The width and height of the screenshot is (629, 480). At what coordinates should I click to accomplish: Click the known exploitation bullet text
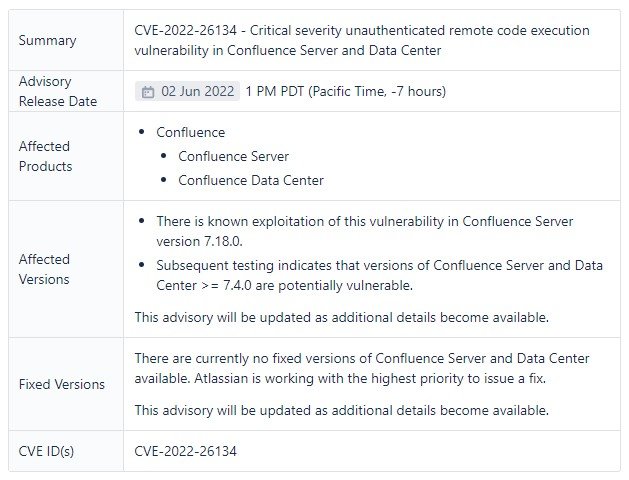coord(364,221)
